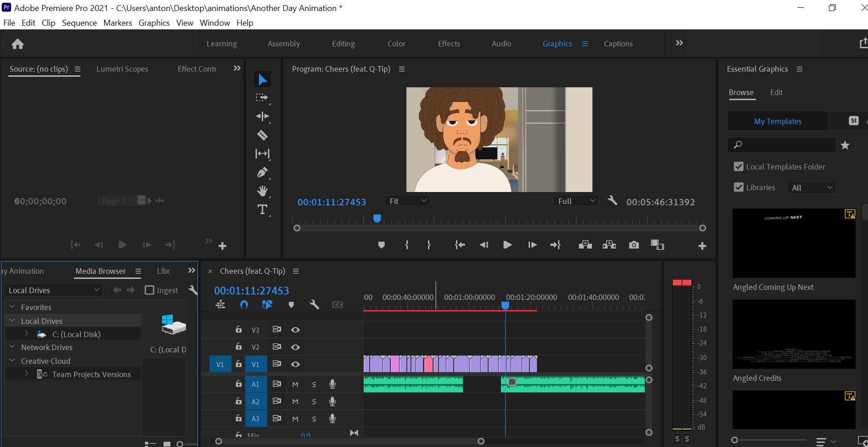Switch to the Editing workspace

pos(344,44)
